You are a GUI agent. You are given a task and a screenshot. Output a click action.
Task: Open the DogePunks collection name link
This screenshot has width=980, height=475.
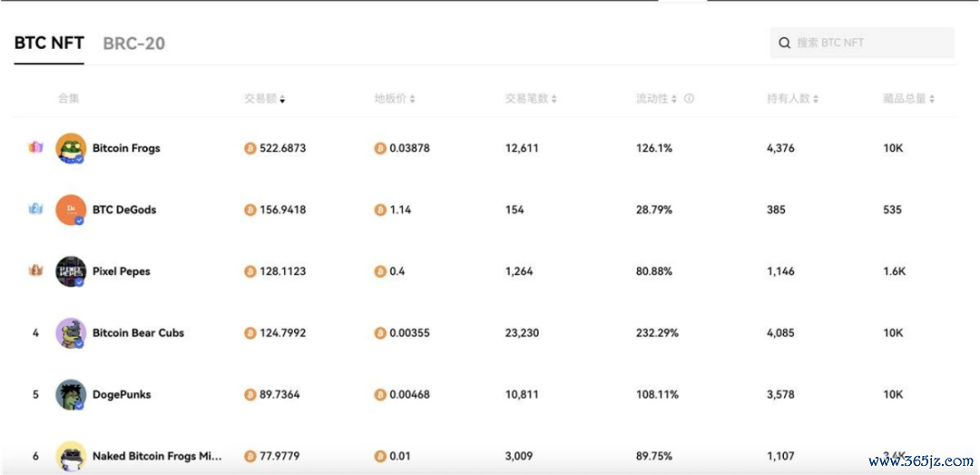click(x=122, y=395)
